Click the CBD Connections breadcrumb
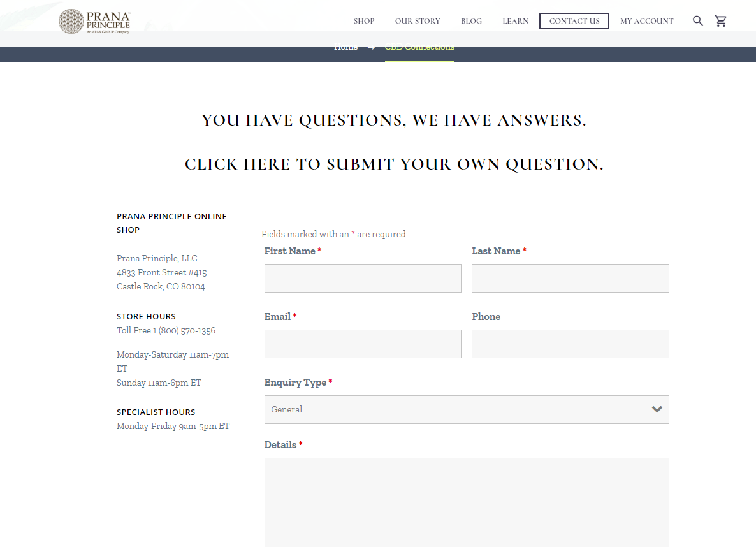Image resolution: width=756 pixels, height=547 pixels. point(419,47)
